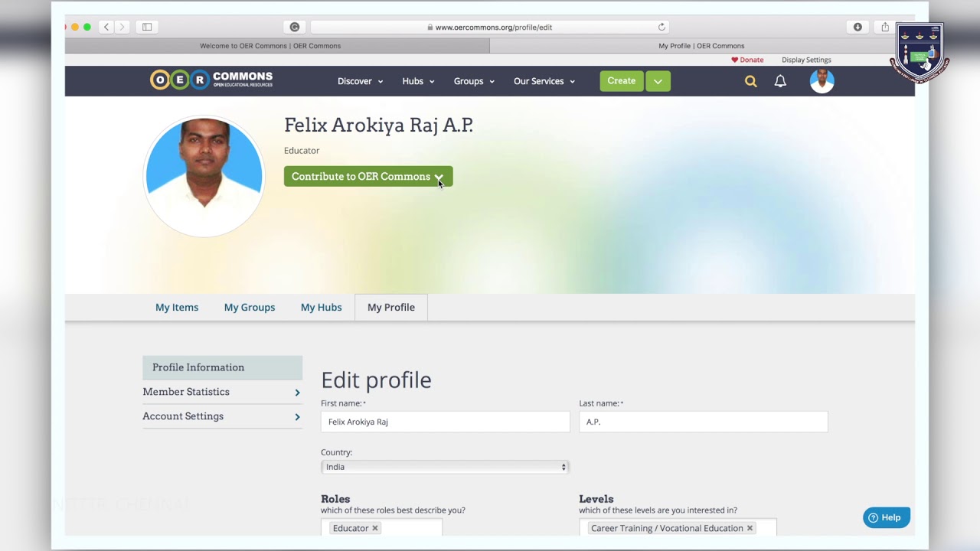Expand the Groups menu

pyautogui.click(x=474, y=81)
